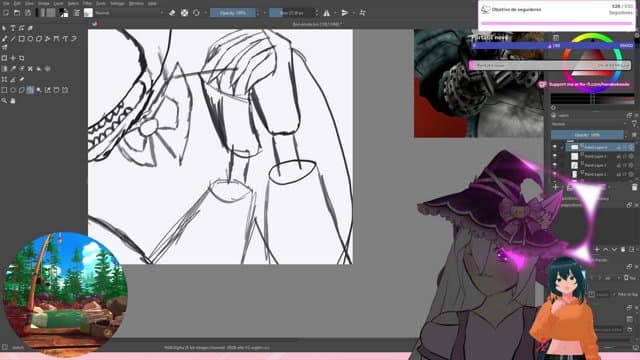Image resolution: width=640 pixels, height=360 pixels.
Task: Select the Fill bucket tool
Action: [39, 69]
